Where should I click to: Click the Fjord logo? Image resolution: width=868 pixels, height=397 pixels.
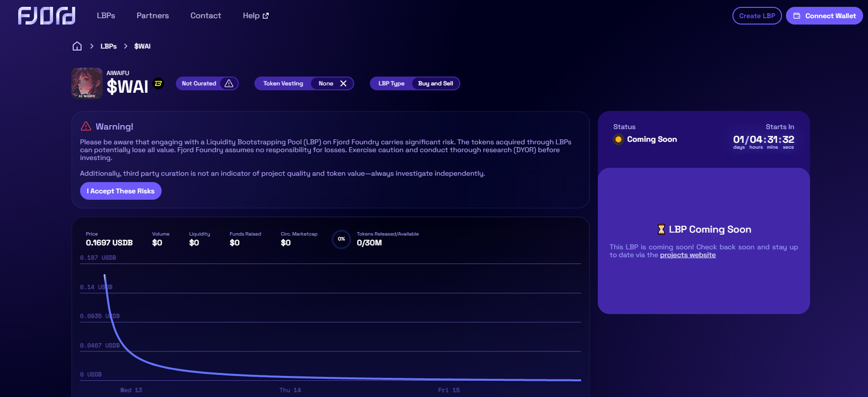coord(47,16)
